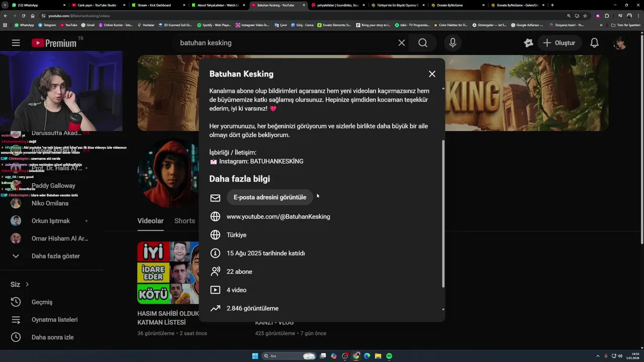Open the notifications bell
Screen dimensions: 644x362
pos(594,43)
